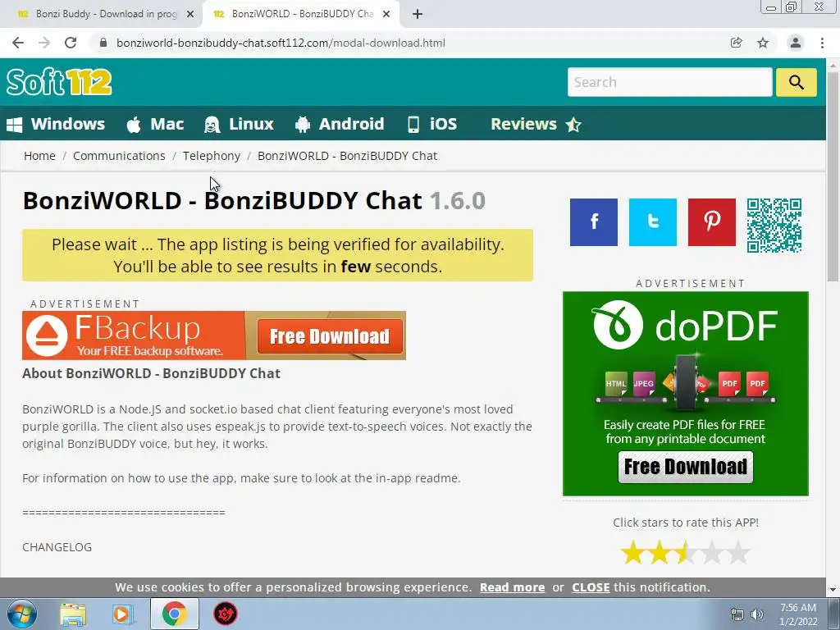Share on Pinterest
The height and width of the screenshot is (630, 840).
[711, 221]
